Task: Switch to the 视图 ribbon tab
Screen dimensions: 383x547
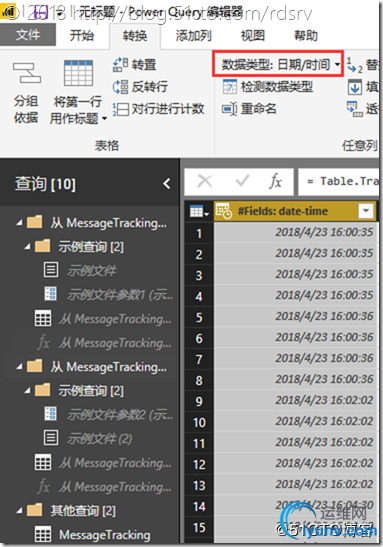Action: click(x=253, y=36)
